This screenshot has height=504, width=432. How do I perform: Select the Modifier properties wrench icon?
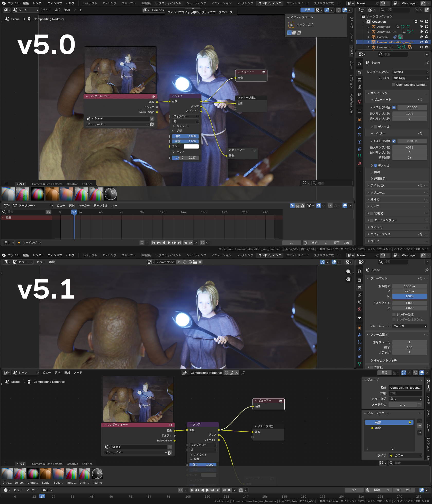coord(359,127)
